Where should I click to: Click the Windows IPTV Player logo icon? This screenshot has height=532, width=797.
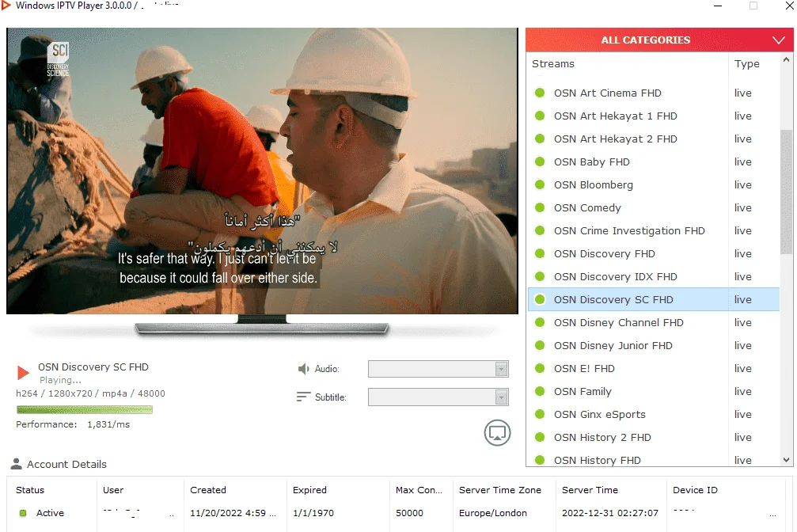[x=6, y=5]
